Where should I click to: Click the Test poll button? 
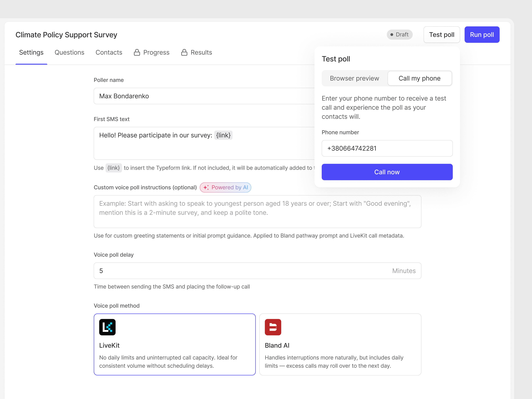point(442,35)
